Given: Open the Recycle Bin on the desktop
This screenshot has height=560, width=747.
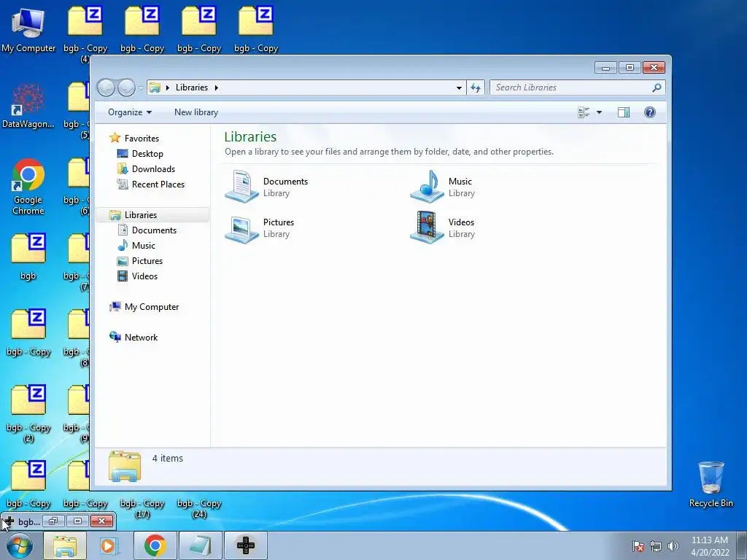Looking at the screenshot, I should point(711,484).
